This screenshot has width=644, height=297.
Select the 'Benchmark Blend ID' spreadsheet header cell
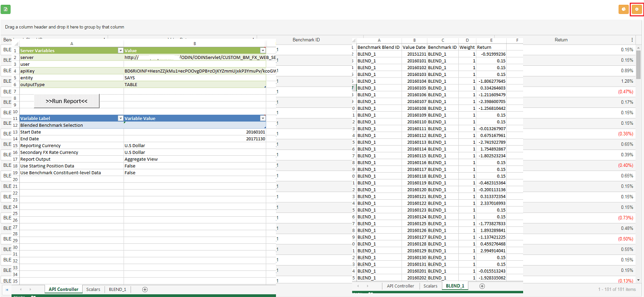pos(379,47)
